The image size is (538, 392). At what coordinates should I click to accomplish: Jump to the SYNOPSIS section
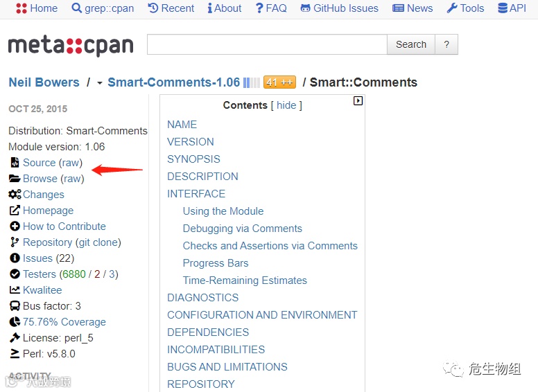point(193,159)
